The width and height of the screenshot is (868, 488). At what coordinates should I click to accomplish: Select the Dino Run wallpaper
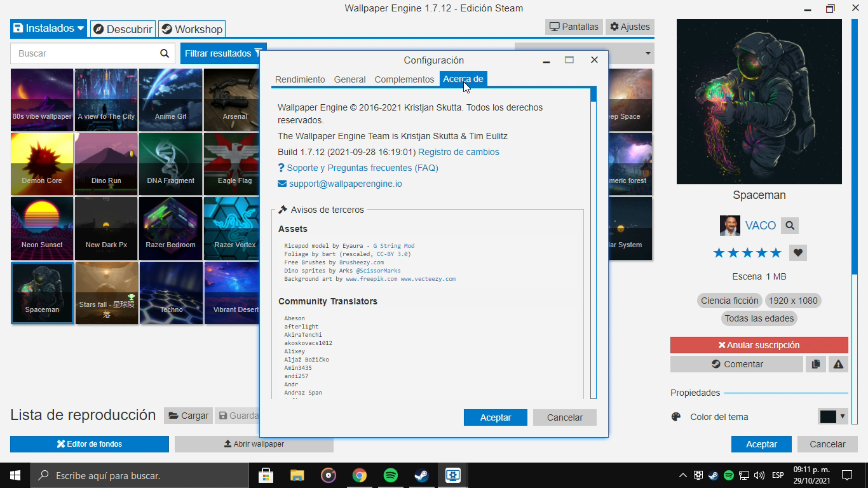point(106,164)
